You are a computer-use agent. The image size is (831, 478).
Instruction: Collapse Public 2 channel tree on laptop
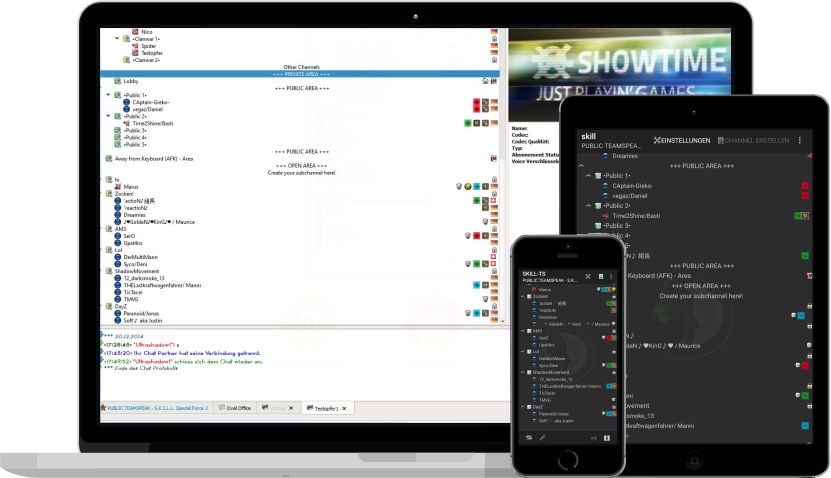[109, 116]
